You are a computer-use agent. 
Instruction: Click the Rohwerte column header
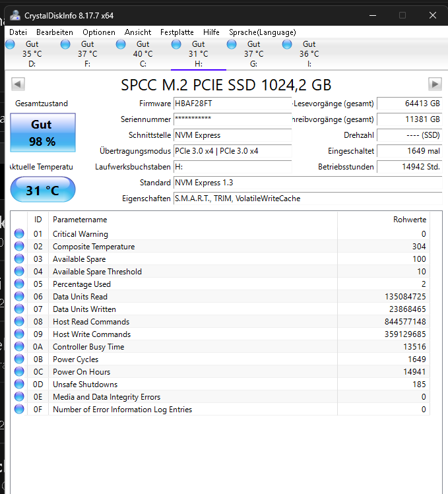pyautogui.click(x=383, y=219)
